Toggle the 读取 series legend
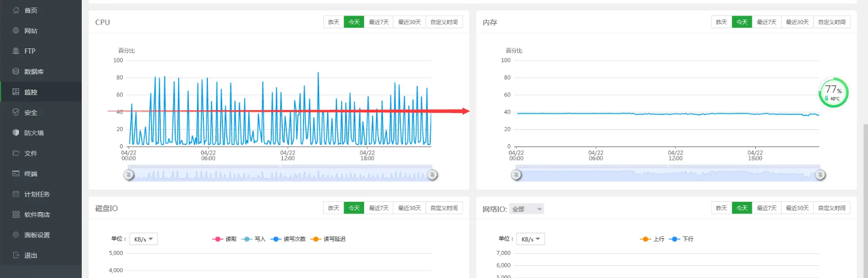868x278 pixels. pos(225,239)
